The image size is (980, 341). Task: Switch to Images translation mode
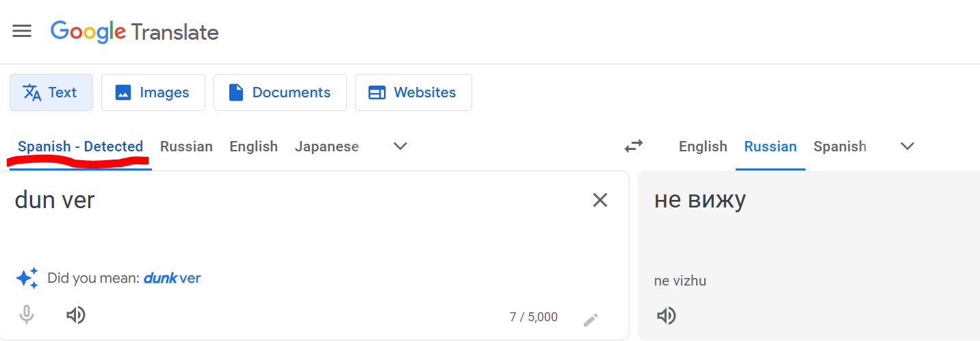click(x=153, y=92)
